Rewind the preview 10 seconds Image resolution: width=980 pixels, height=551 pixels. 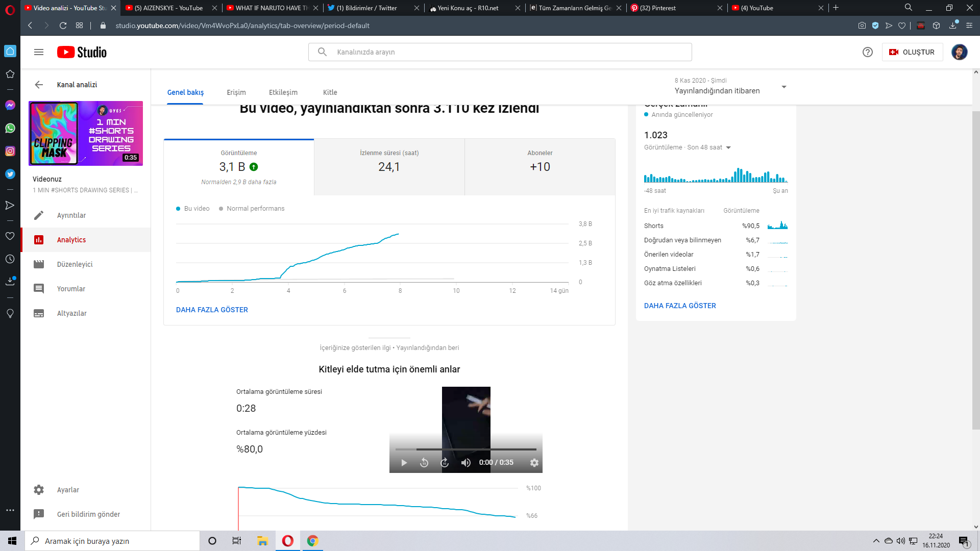[x=424, y=463]
